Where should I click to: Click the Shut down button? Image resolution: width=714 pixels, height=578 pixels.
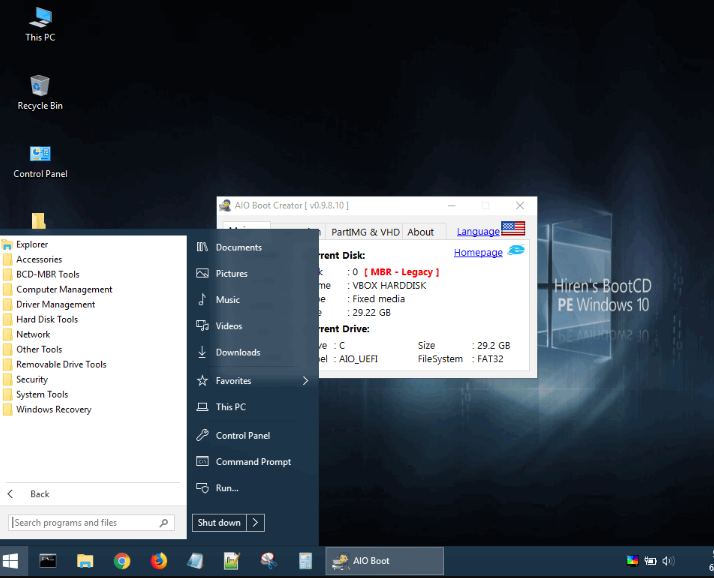[219, 522]
